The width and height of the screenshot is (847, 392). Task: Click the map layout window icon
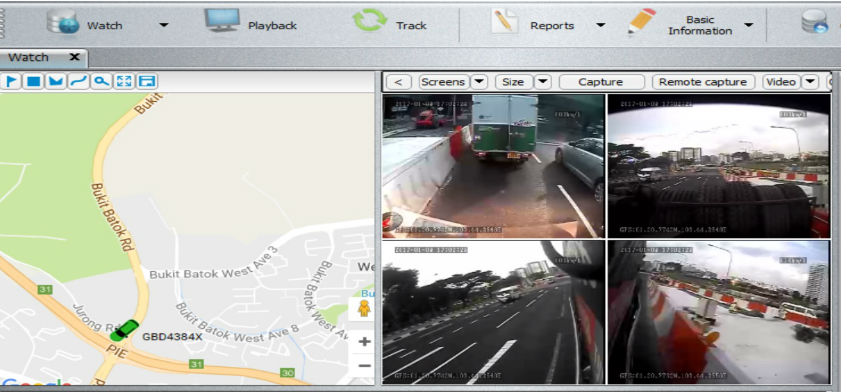tap(146, 82)
